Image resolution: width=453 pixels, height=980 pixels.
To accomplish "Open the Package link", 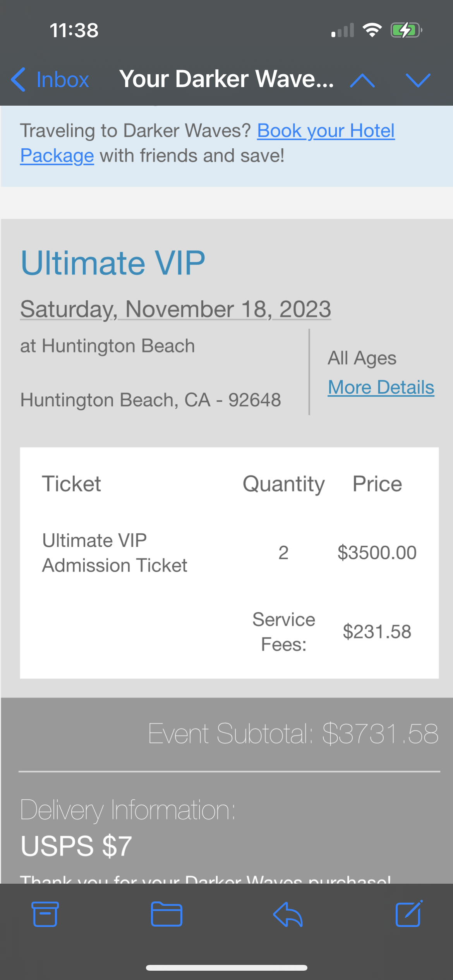I will pos(57,156).
